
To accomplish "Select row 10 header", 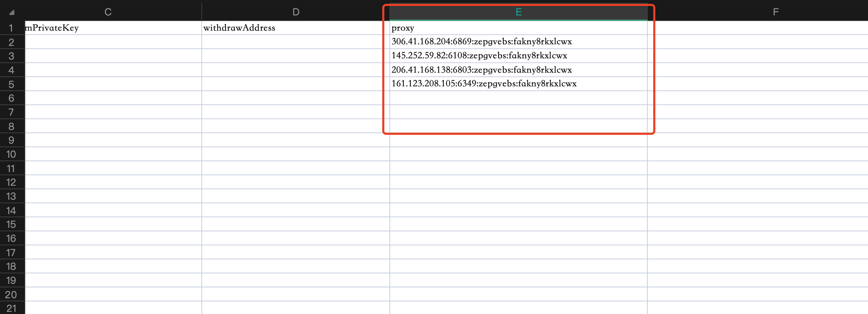I will coord(11,154).
